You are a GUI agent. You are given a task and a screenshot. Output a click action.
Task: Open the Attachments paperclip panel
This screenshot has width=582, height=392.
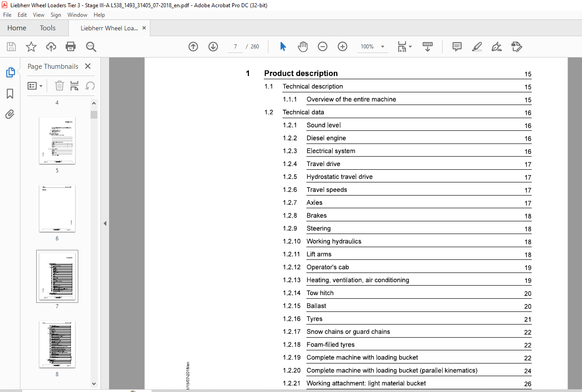click(10, 114)
